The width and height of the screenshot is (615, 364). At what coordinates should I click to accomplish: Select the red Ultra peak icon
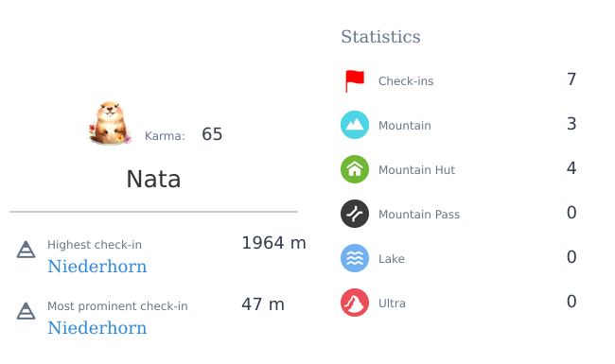coord(355,303)
